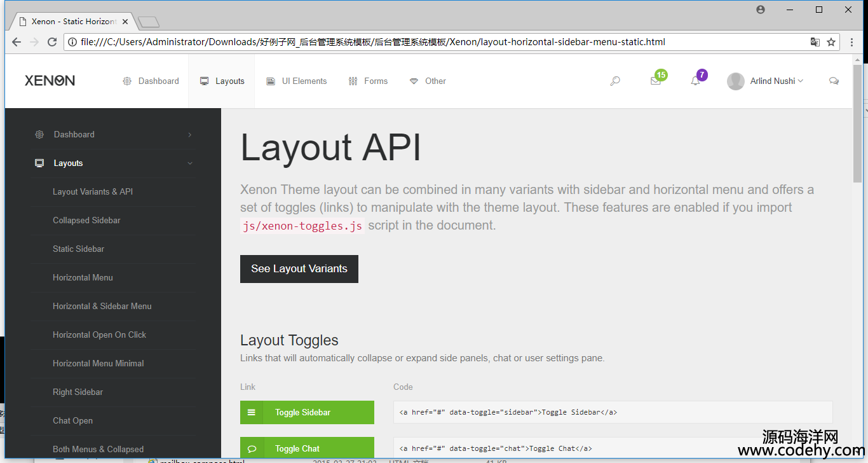The width and height of the screenshot is (868, 463).
Task: Expand the sidebar Dashboard chevron
Action: coord(189,135)
